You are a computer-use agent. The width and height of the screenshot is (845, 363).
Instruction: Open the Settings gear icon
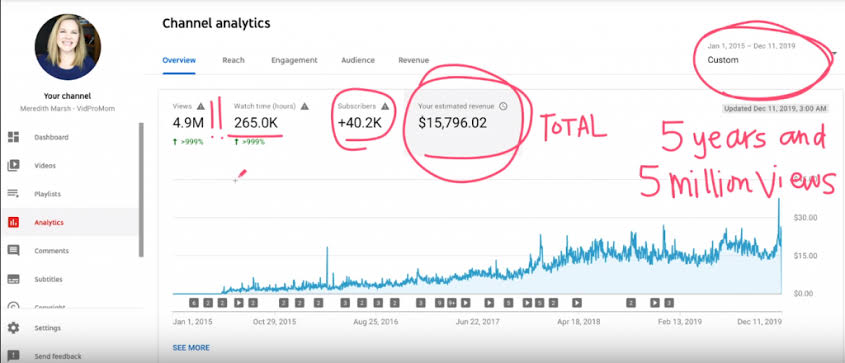point(13,328)
